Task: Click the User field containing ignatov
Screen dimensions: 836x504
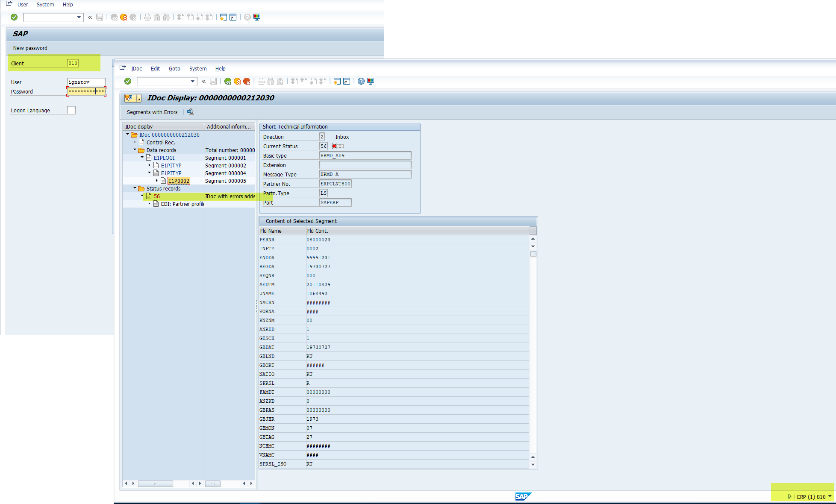Action: [86, 82]
